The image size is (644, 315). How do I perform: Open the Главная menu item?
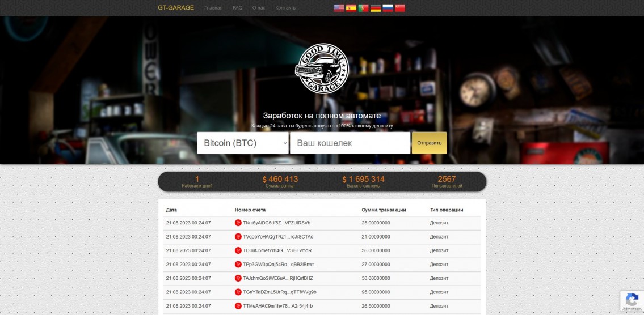(213, 8)
